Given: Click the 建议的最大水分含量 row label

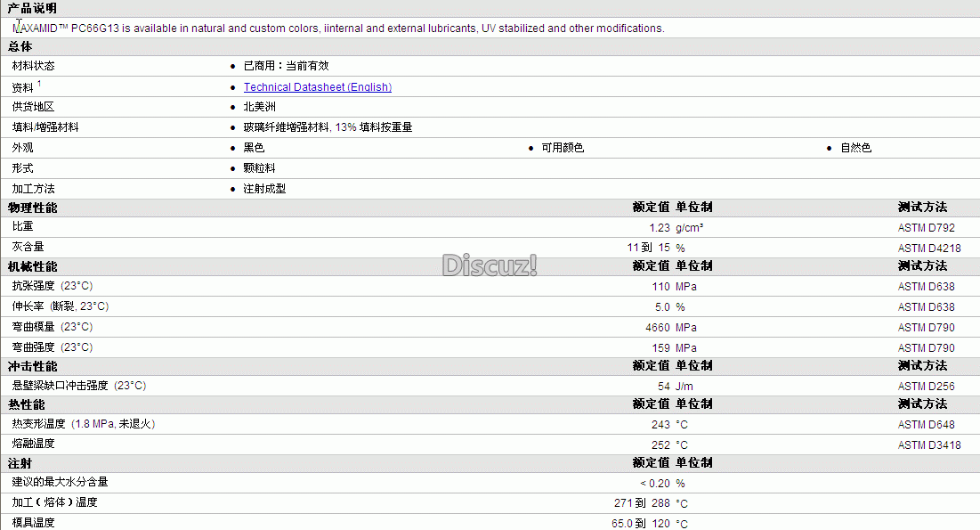Looking at the screenshot, I should point(60,482).
